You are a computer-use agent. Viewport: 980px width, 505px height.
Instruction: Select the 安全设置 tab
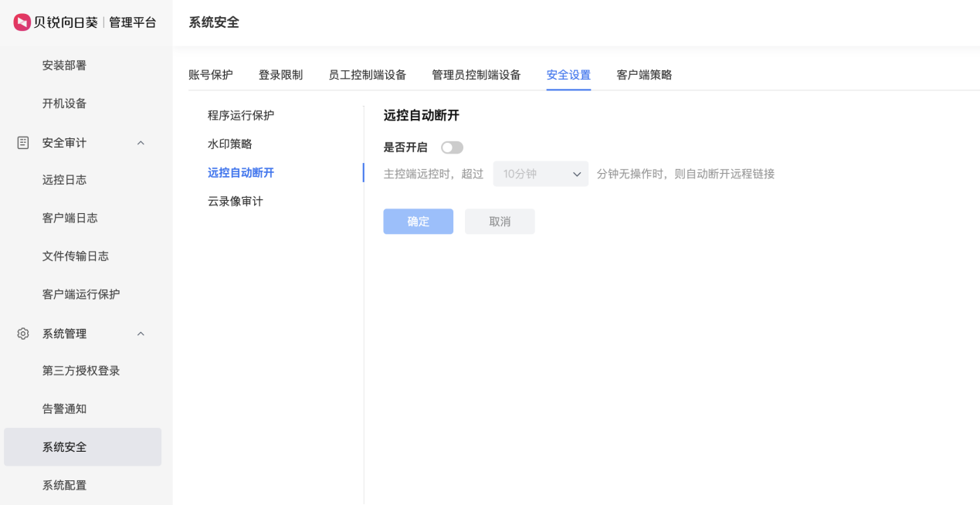pos(568,75)
